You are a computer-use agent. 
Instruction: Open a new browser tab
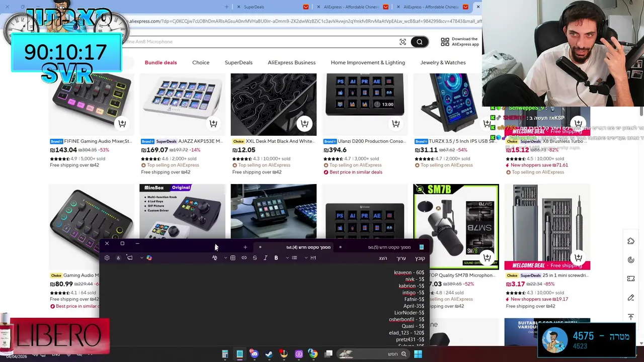226,7
